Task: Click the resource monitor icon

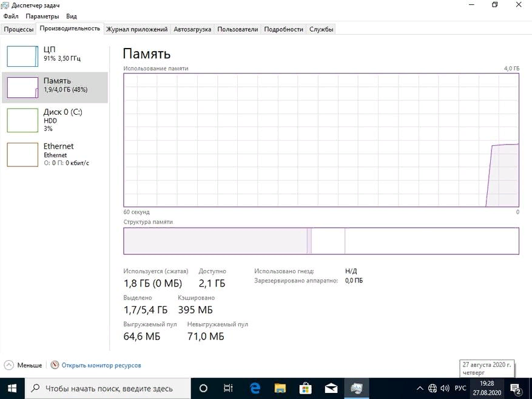Action: [55, 365]
